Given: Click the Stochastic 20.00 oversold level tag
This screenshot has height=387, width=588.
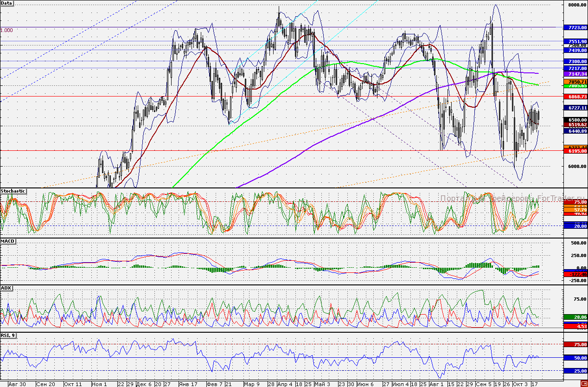Looking at the screenshot, I should 575,226.
